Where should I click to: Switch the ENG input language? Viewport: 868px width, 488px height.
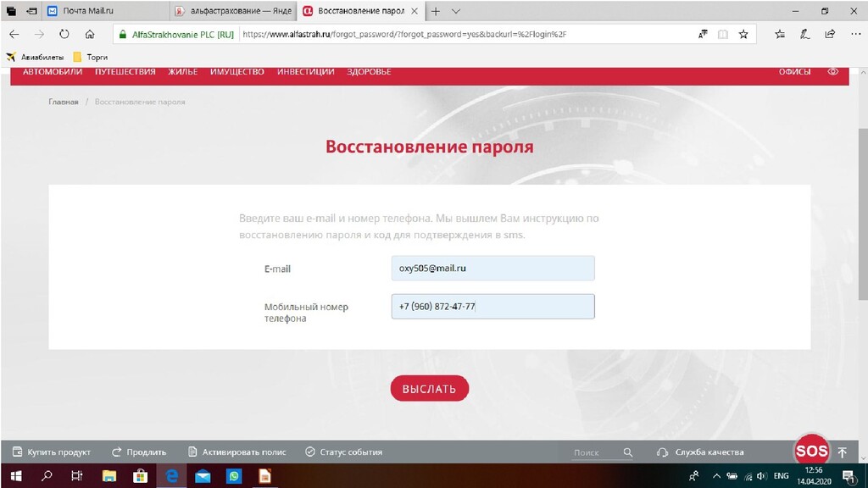(x=781, y=476)
